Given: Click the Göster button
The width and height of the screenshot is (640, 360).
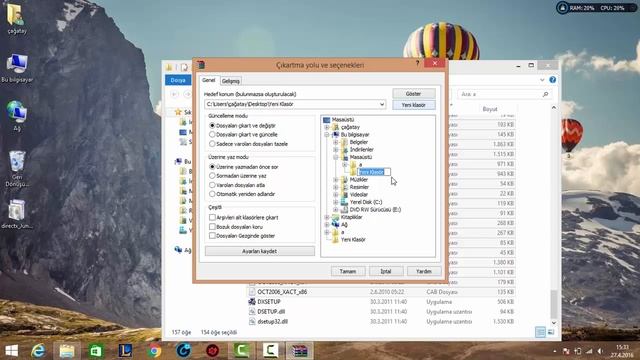Looking at the screenshot, I should 413,94.
